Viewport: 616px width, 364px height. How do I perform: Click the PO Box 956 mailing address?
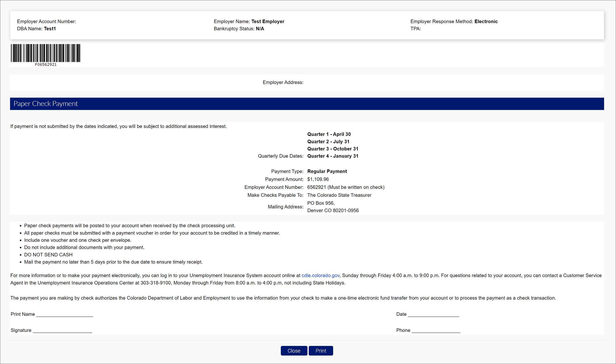click(x=321, y=203)
